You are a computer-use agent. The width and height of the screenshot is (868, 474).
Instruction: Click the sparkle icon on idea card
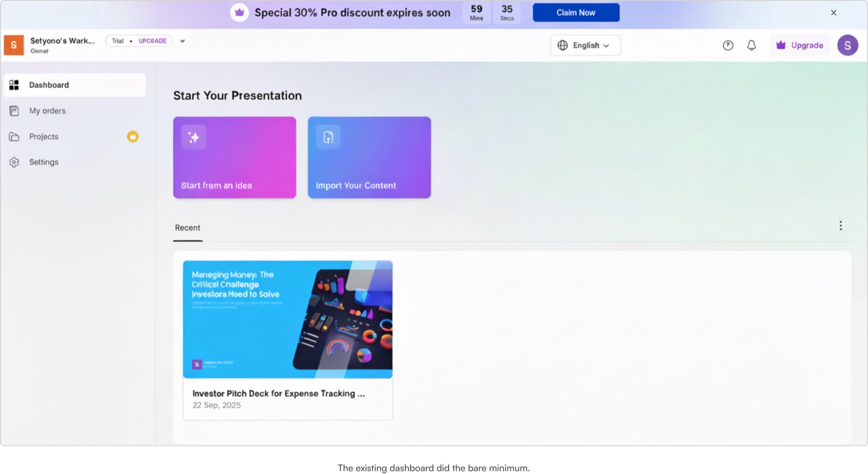193,137
